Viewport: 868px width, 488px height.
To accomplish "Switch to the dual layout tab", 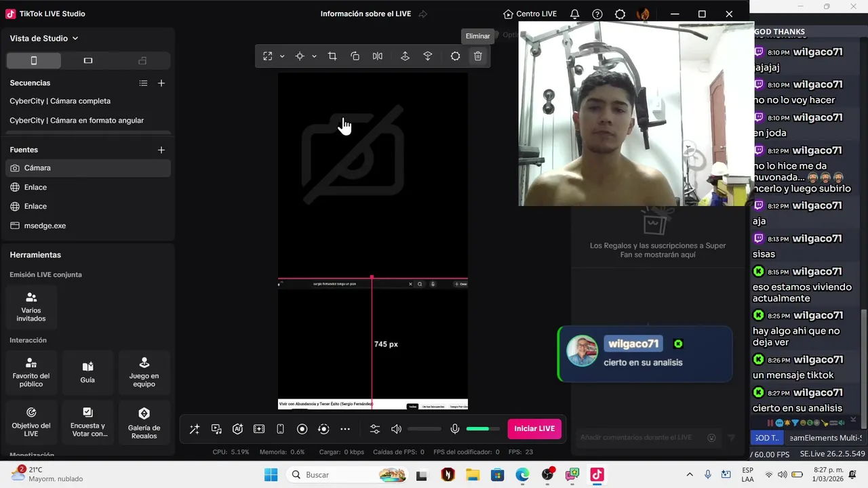I will pyautogui.click(x=142, y=60).
